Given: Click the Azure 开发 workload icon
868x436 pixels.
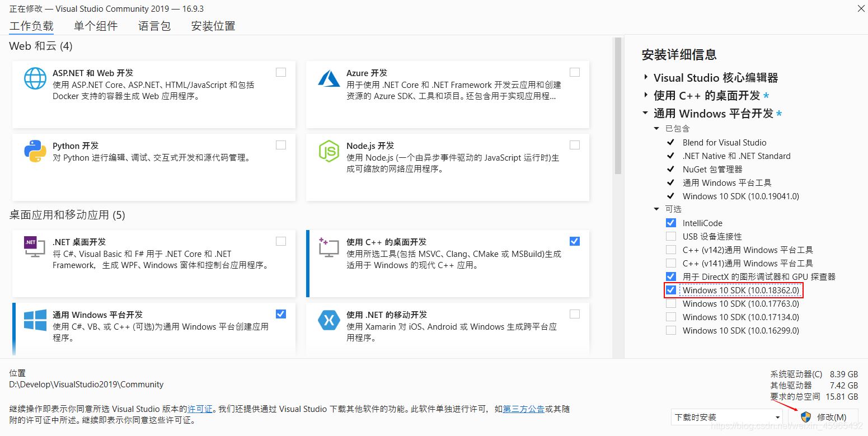Looking at the screenshot, I should [x=329, y=78].
